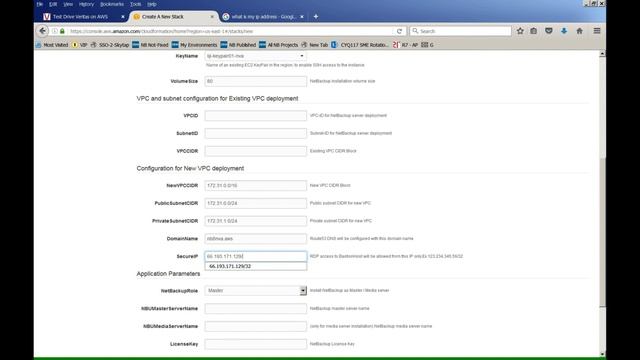Open the New Tab bookmark

(315, 45)
